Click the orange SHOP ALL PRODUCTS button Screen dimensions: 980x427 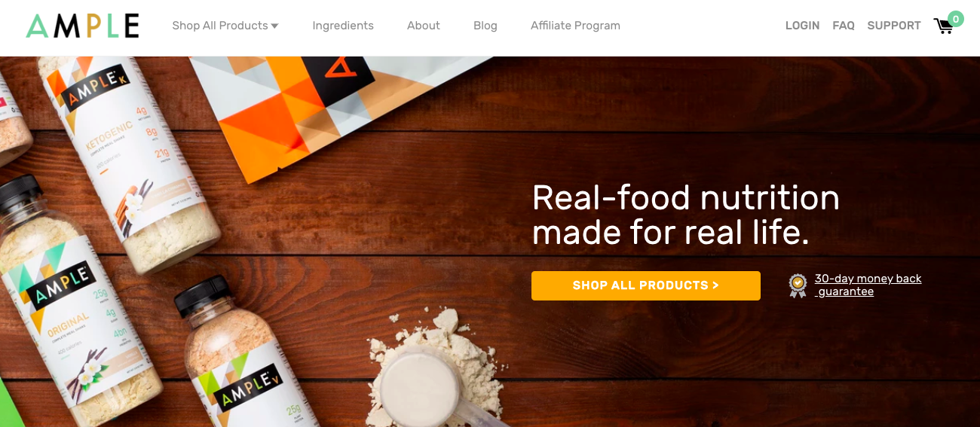646,285
